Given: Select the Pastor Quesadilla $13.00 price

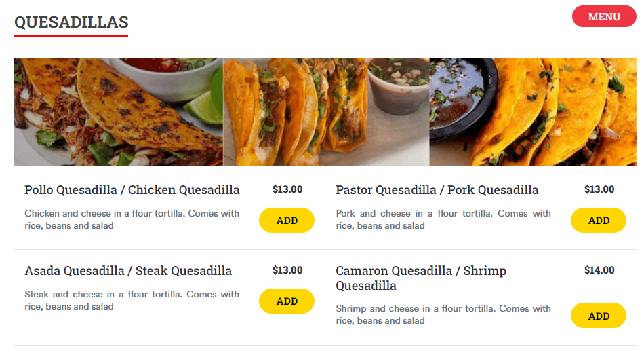Looking at the screenshot, I should (x=599, y=189).
